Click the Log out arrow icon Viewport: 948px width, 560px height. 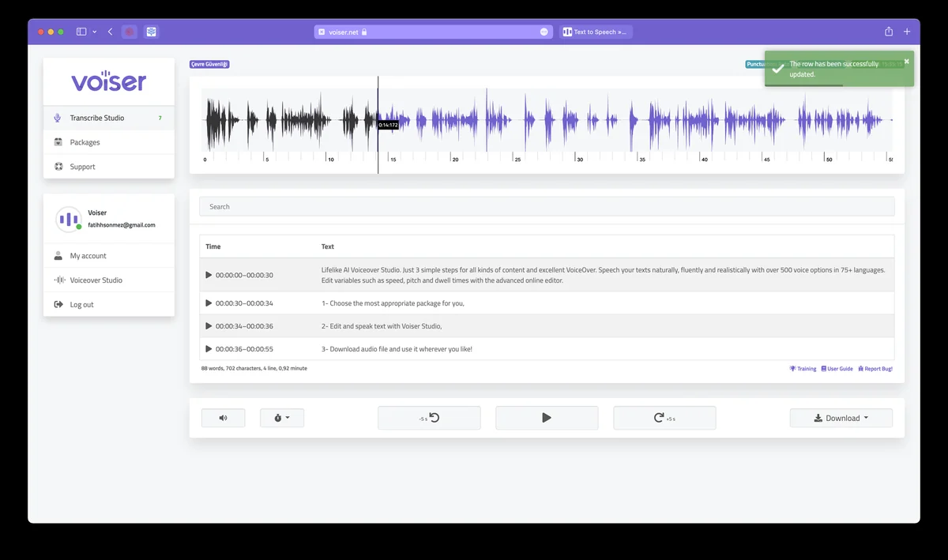pyautogui.click(x=58, y=305)
